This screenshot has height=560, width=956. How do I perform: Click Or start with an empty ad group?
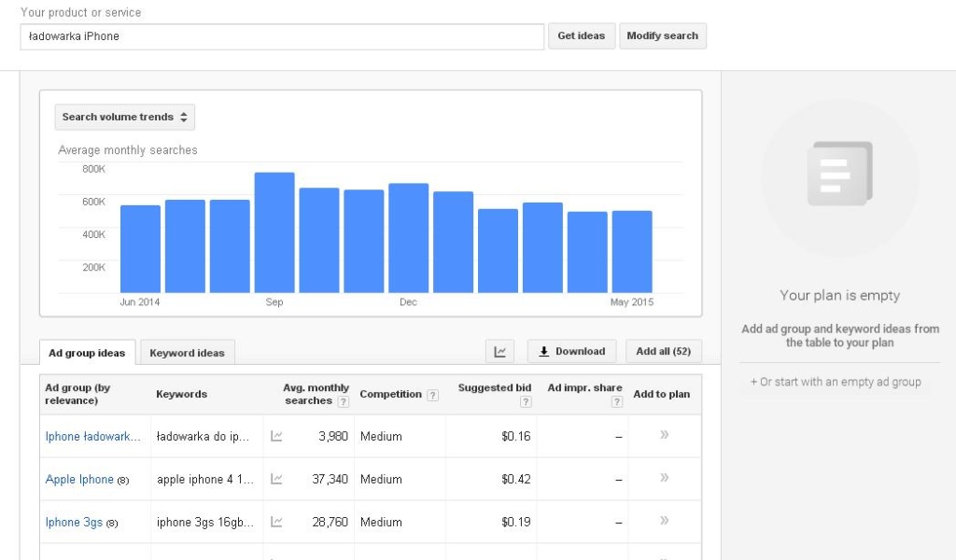point(836,382)
